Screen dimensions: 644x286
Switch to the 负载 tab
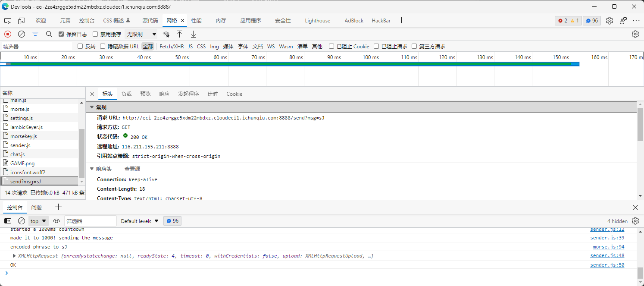[x=126, y=94]
